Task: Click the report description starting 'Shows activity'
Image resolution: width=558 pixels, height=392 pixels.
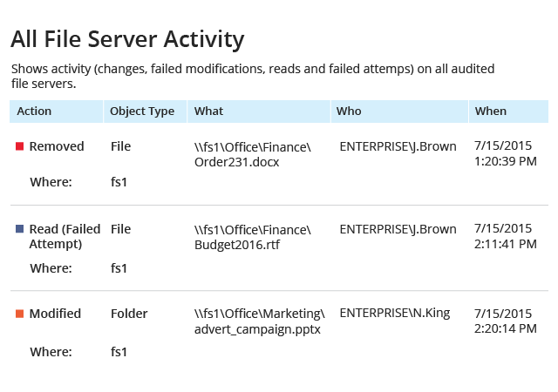Action: coord(253,76)
